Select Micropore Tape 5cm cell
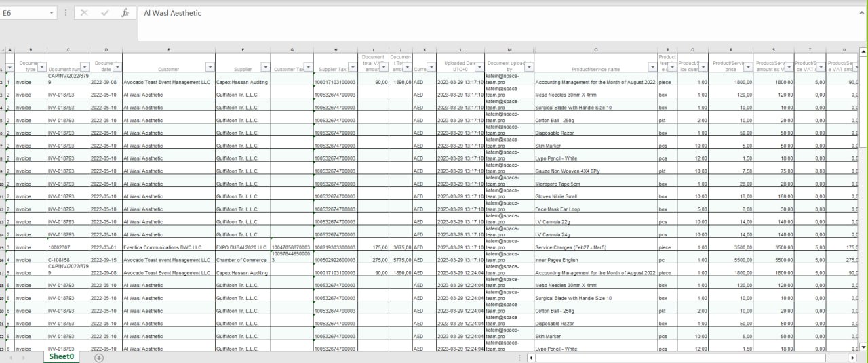 point(595,180)
